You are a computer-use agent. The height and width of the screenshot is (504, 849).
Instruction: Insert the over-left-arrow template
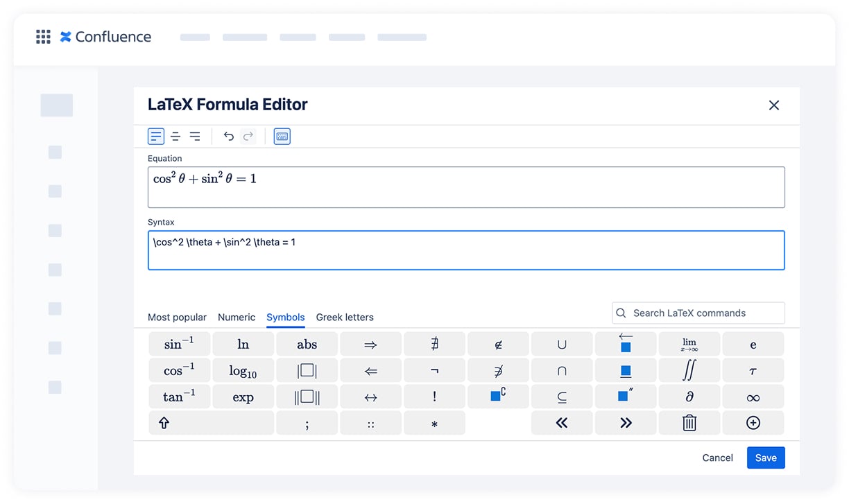tap(626, 344)
